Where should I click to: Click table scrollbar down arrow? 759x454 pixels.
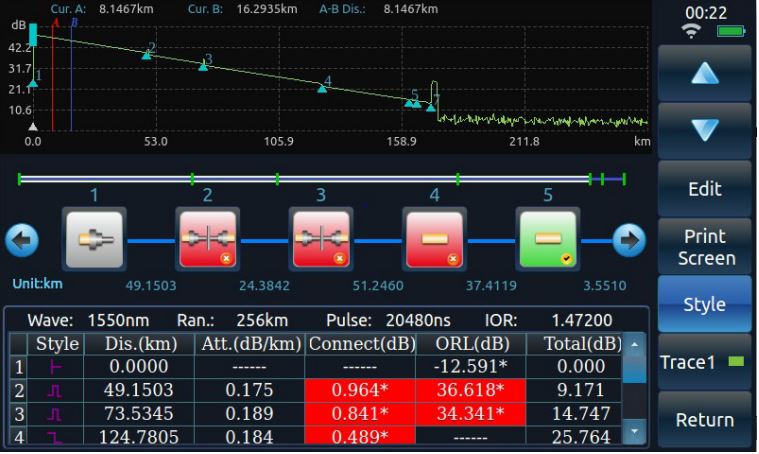(634, 431)
